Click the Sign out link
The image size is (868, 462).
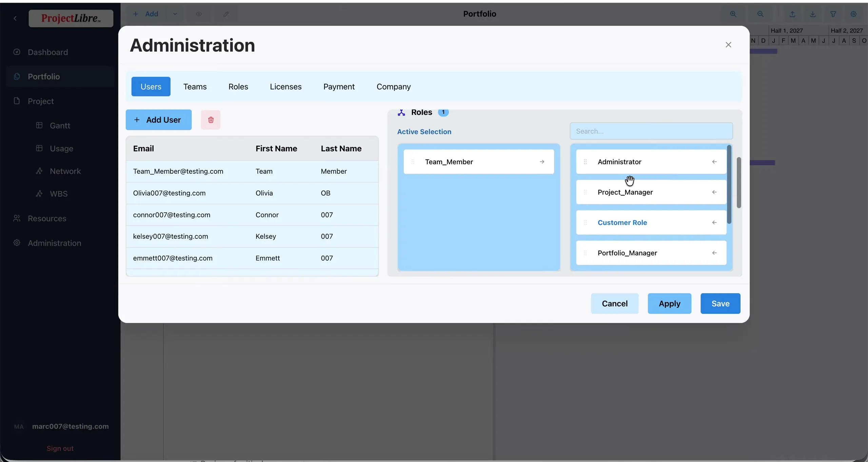[60, 448]
